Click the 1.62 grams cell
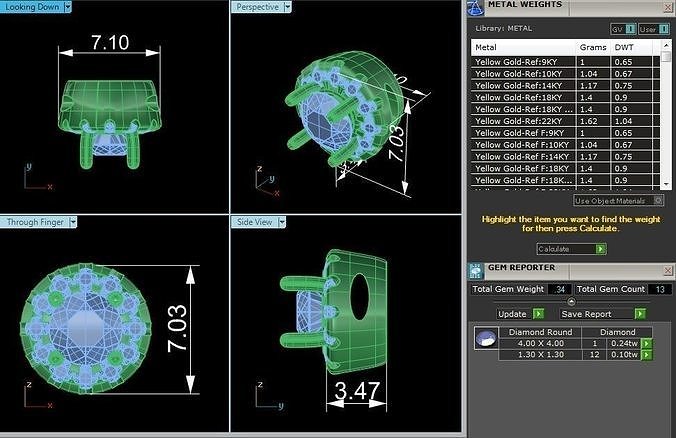 593,121
